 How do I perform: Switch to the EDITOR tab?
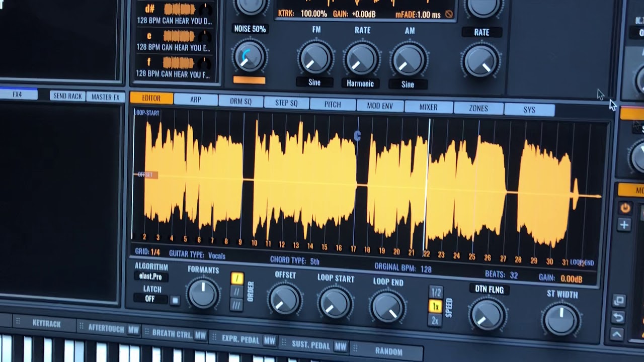pyautogui.click(x=151, y=98)
